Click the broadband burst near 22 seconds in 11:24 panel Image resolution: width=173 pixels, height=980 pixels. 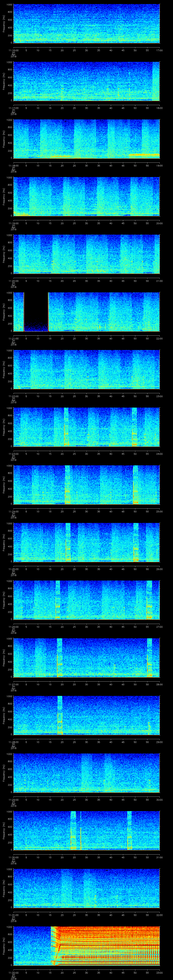[x=67, y=484]
